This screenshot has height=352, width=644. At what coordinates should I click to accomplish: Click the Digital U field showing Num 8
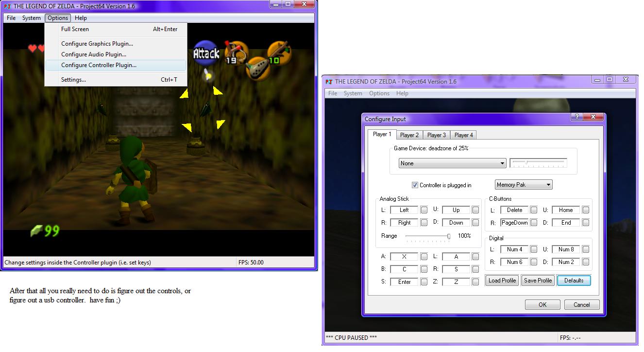tap(566, 249)
